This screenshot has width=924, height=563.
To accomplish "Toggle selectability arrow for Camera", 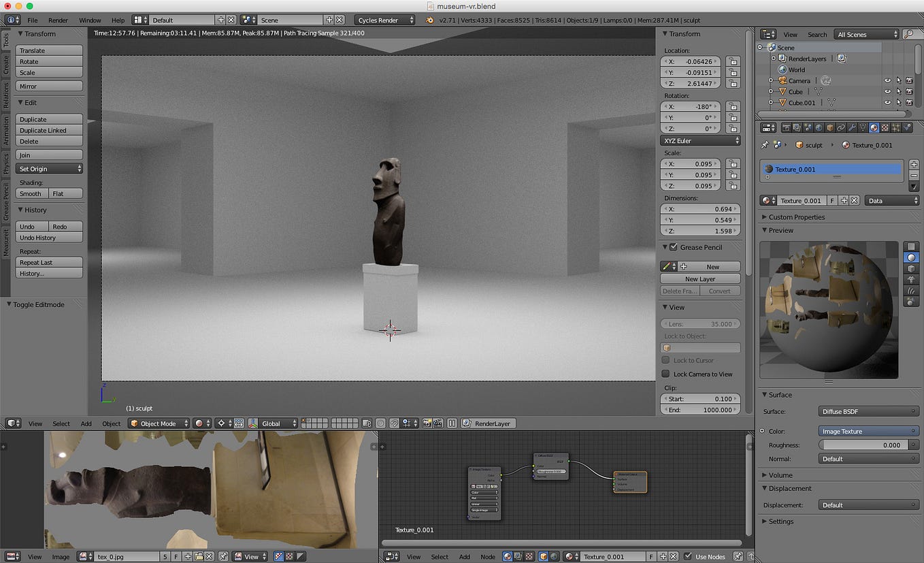I will [898, 80].
